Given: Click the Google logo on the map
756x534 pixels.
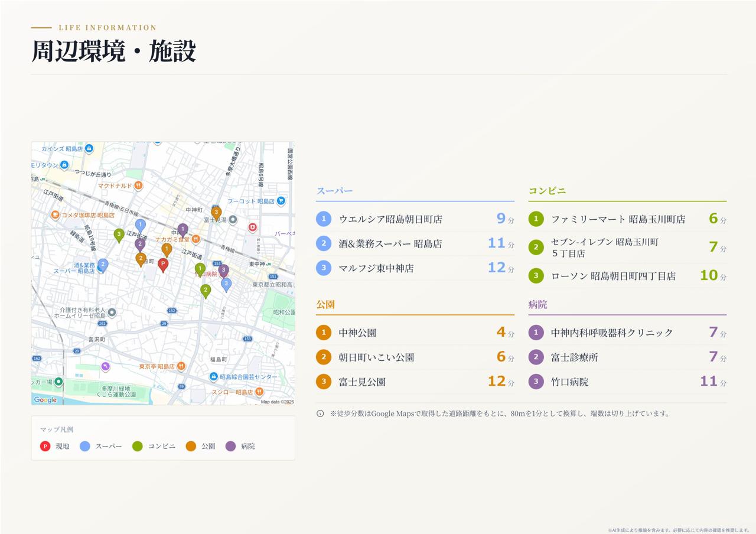Looking at the screenshot, I should (45, 400).
